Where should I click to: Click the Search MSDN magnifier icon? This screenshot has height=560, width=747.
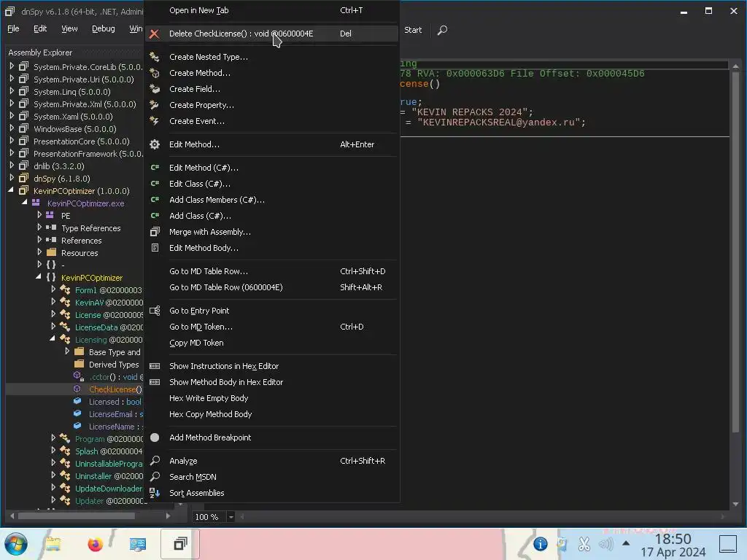tap(155, 477)
